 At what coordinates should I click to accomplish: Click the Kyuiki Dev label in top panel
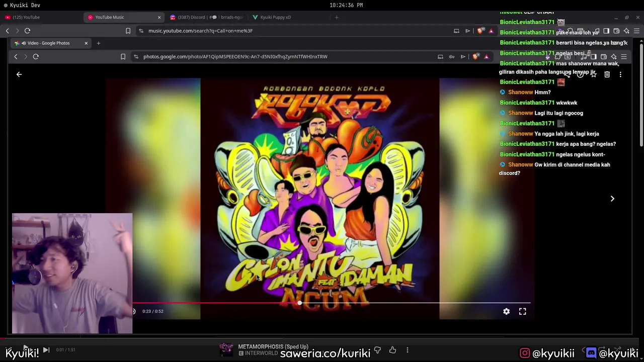tap(25, 5)
